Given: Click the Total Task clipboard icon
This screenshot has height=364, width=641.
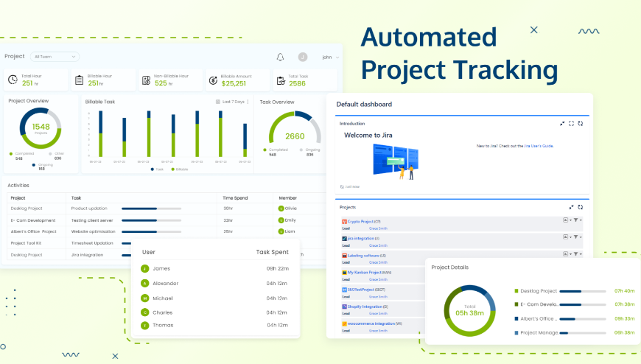Looking at the screenshot, I should [281, 80].
